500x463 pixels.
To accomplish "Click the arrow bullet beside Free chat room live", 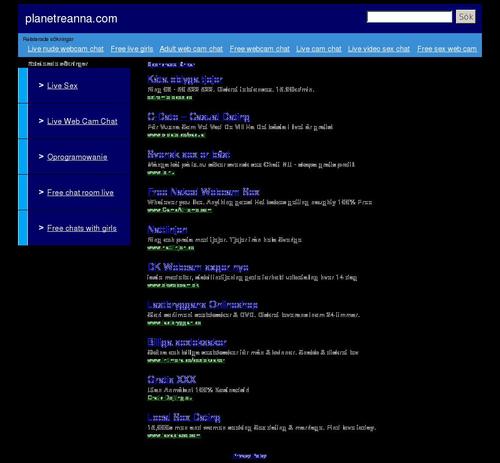I will click(41, 192).
